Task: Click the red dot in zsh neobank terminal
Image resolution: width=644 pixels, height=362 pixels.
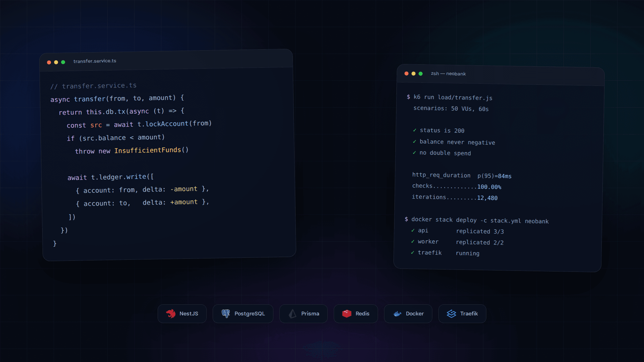Action: (x=407, y=73)
